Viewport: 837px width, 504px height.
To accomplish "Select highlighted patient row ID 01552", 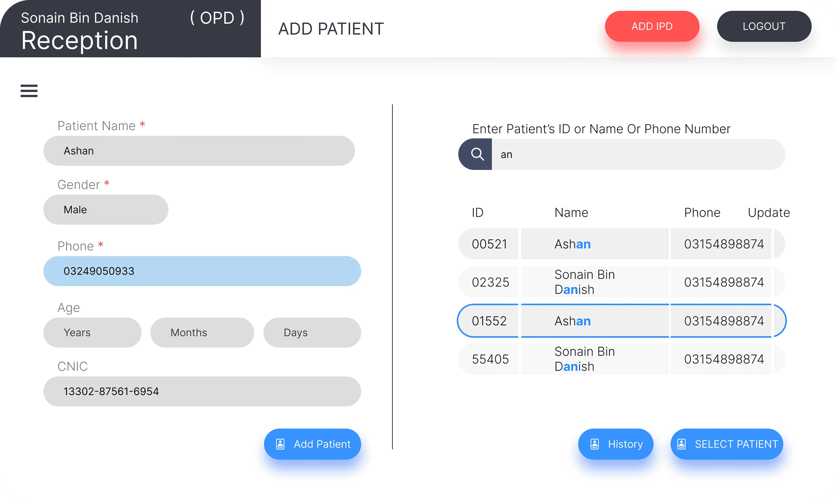I will [594, 321].
